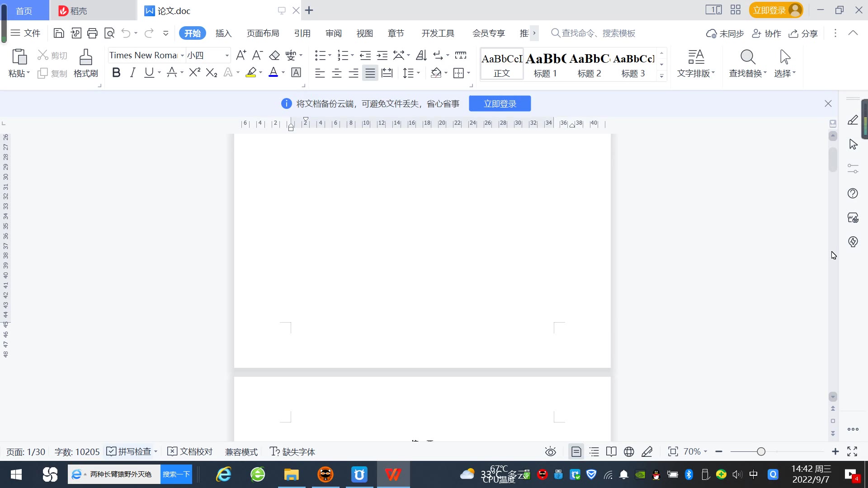Click 文档校对 in status bar
868x488 pixels.
(x=190, y=451)
